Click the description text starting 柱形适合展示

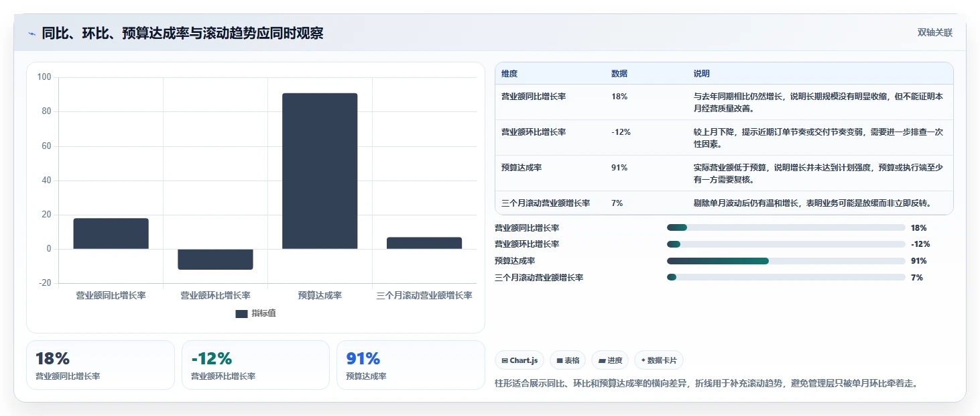pyautogui.click(x=706, y=384)
